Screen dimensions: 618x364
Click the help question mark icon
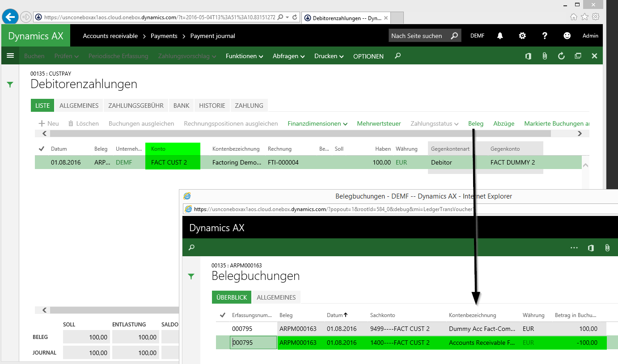click(545, 36)
